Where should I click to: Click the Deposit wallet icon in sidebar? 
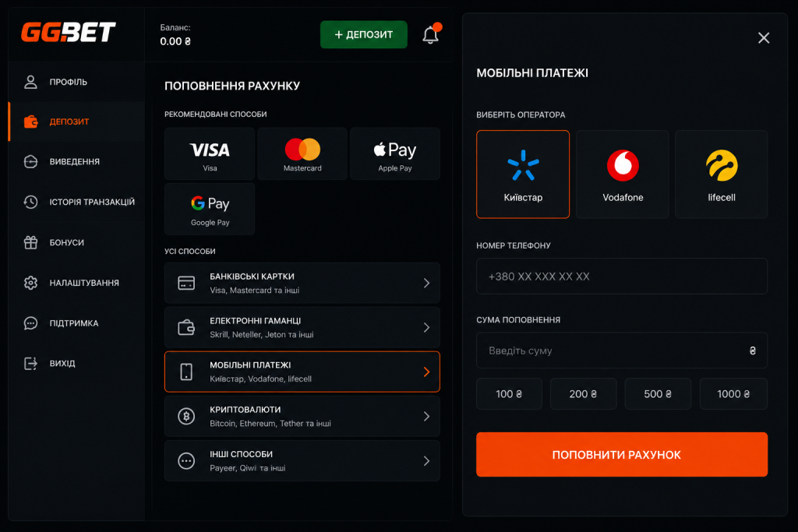point(30,122)
